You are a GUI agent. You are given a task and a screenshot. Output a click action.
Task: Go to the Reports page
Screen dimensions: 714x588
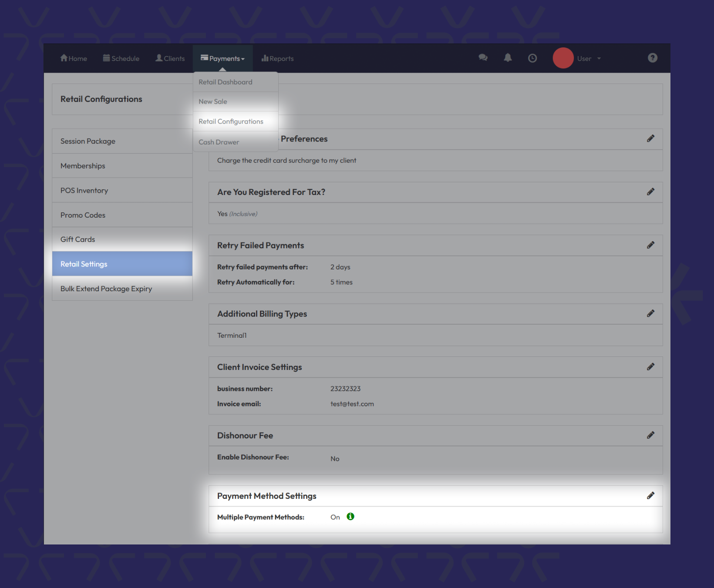pos(277,59)
